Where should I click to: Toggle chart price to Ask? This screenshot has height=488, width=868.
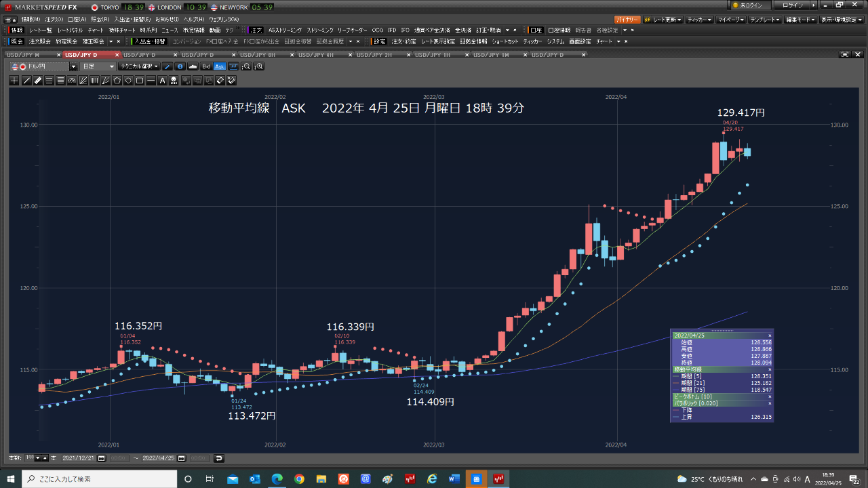click(x=219, y=66)
